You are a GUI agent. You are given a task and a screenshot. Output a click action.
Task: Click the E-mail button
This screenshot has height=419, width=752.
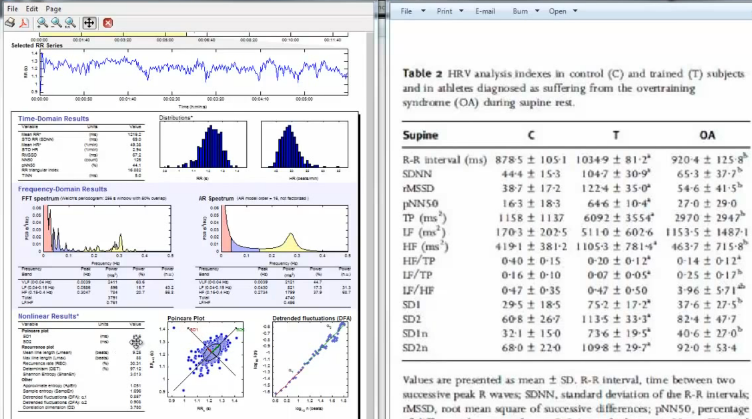coord(485,10)
